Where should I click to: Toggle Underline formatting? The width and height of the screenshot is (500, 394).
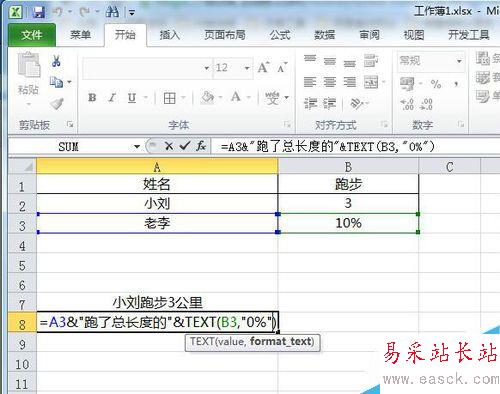point(132,98)
